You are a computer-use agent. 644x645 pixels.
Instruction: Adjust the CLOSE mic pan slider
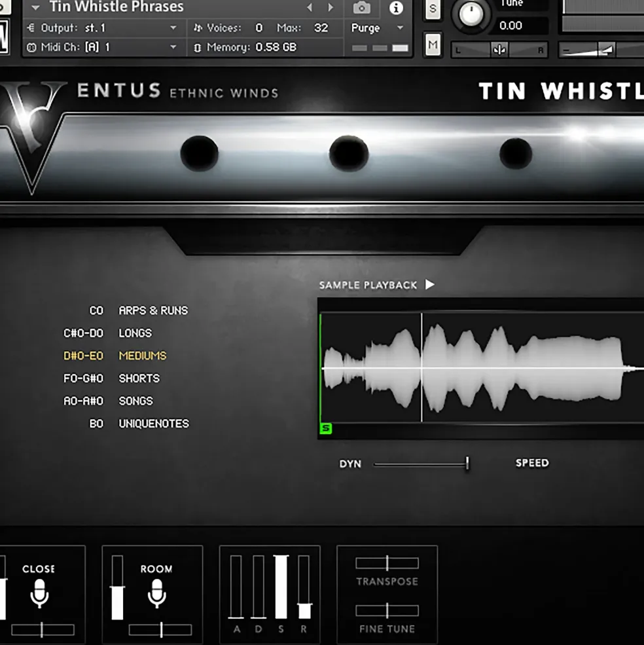43,630
